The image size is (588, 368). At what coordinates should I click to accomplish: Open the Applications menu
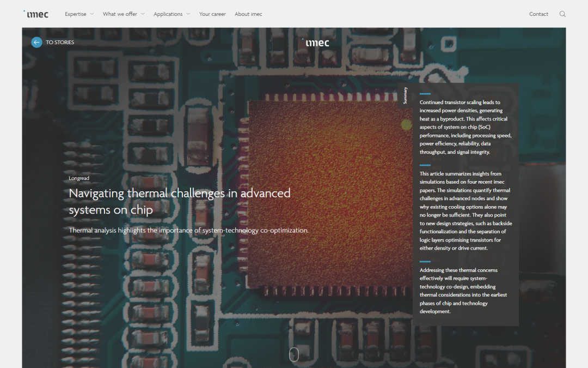coord(168,14)
